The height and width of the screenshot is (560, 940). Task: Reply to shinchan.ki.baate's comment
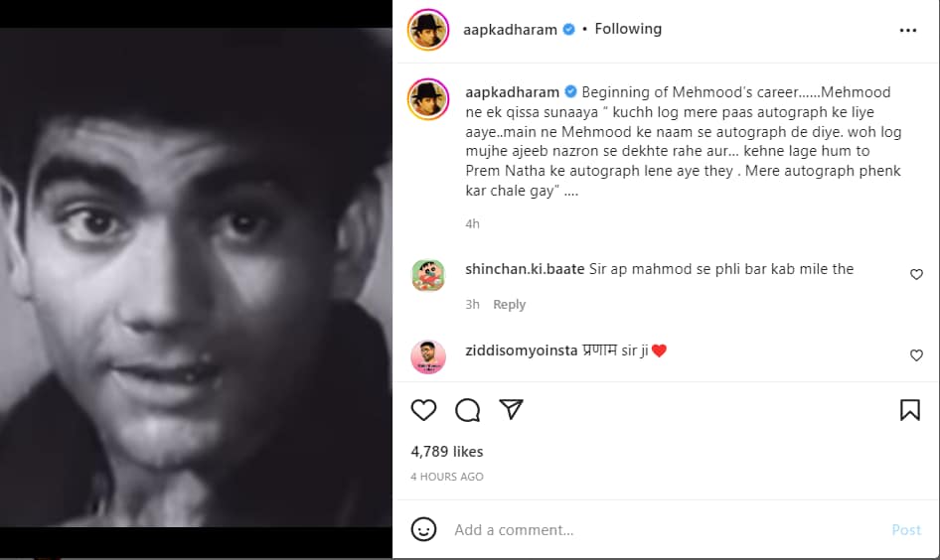[509, 305]
